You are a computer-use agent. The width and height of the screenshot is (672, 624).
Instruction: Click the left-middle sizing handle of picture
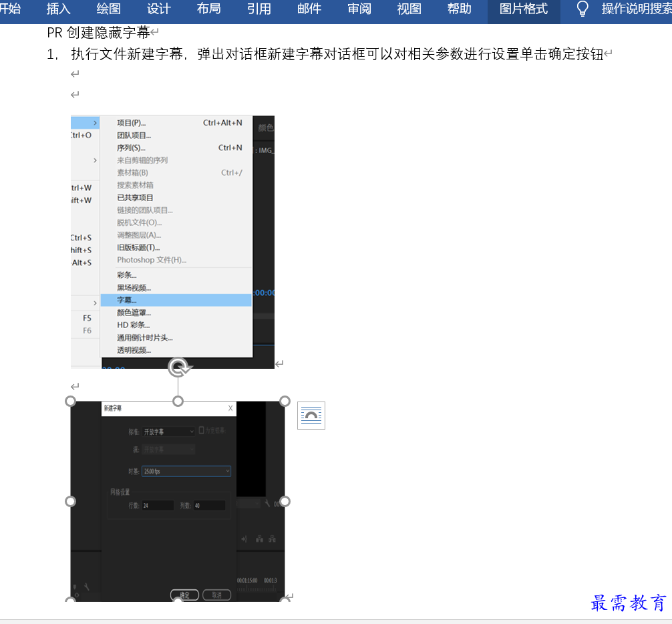[70, 502]
